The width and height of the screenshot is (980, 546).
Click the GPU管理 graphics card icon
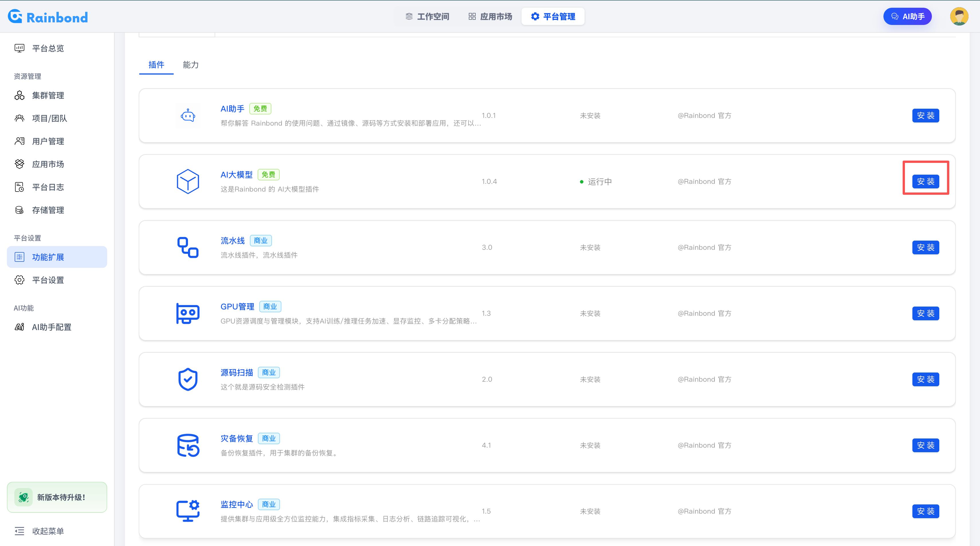pos(188,313)
